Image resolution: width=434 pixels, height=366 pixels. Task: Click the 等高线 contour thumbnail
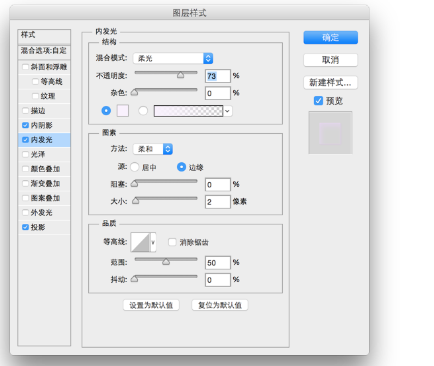click(140, 242)
